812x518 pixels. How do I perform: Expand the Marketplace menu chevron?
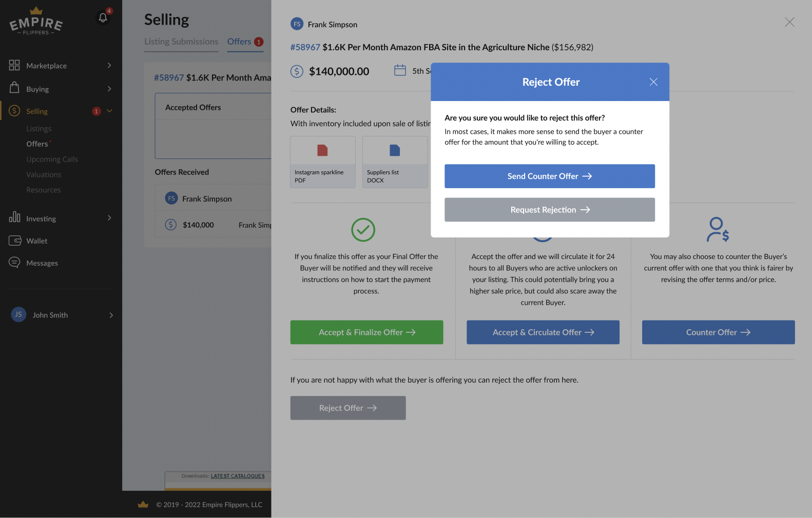pos(109,65)
